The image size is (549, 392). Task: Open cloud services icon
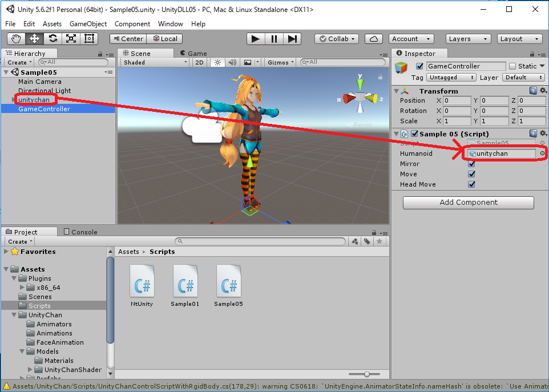[x=373, y=39]
